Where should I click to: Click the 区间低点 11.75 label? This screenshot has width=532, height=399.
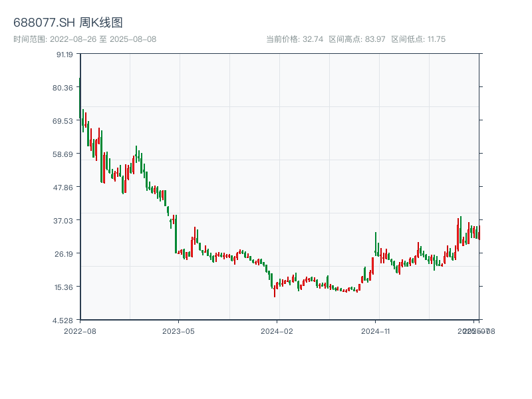[x=418, y=39]
